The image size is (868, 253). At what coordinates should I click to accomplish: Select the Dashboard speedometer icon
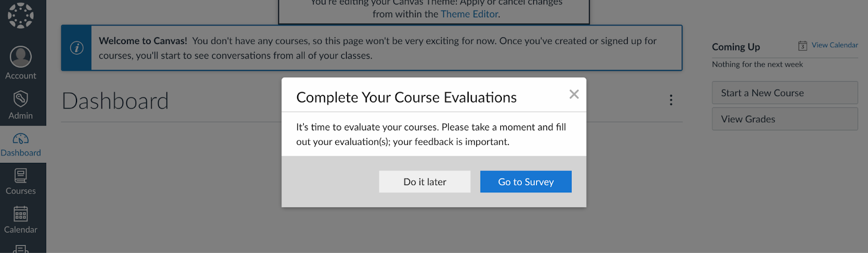coord(21,139)
